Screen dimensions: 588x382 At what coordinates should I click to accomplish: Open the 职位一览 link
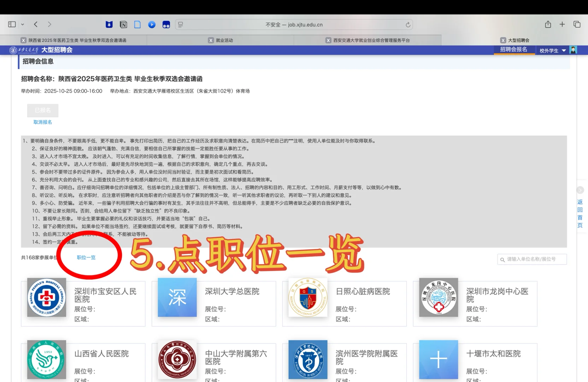[x=86, y=257]
